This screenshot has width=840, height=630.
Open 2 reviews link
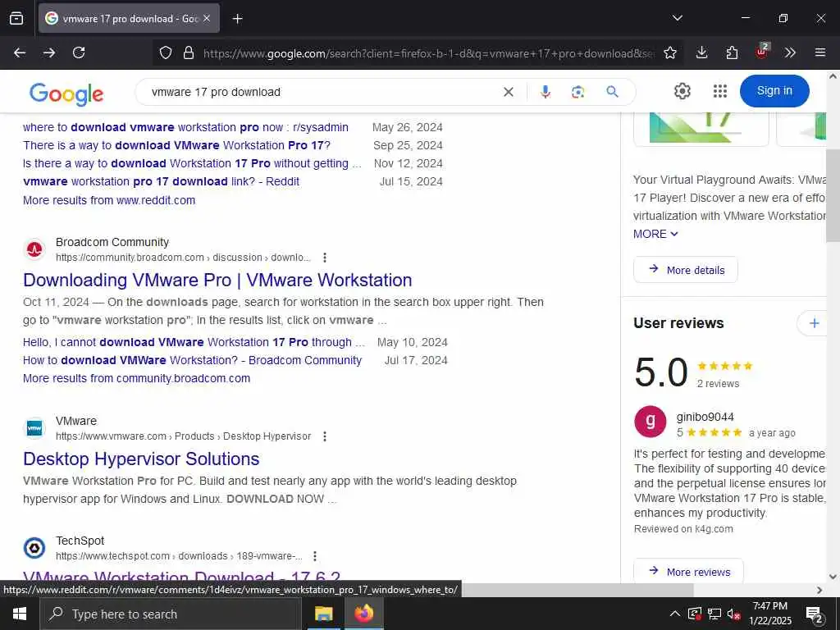718,384
